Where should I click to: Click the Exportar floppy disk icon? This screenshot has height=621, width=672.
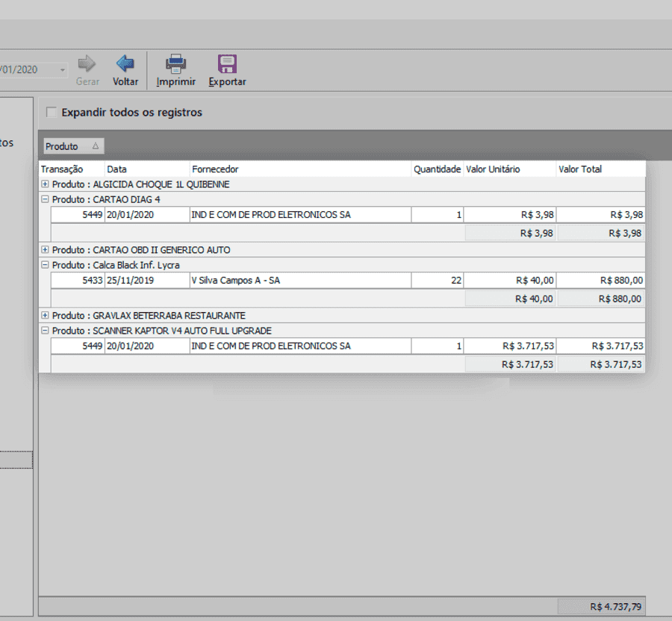[x=227, y=63]
